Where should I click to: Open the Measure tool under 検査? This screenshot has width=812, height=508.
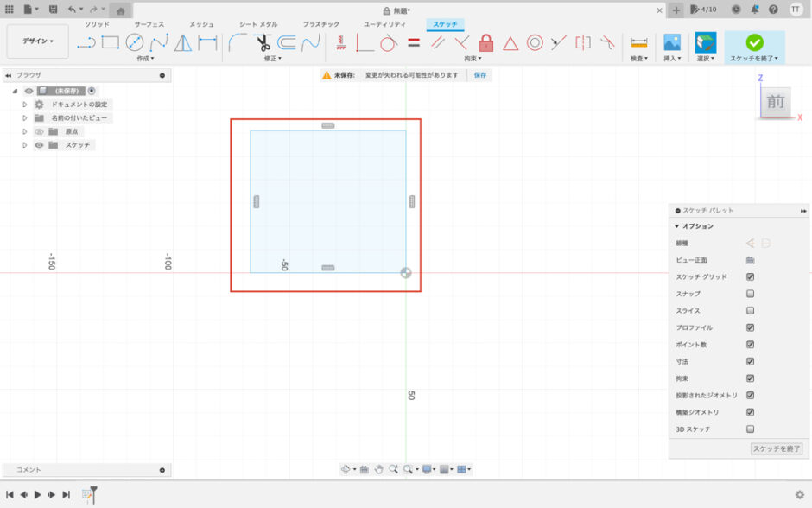(x=639, y=42)
